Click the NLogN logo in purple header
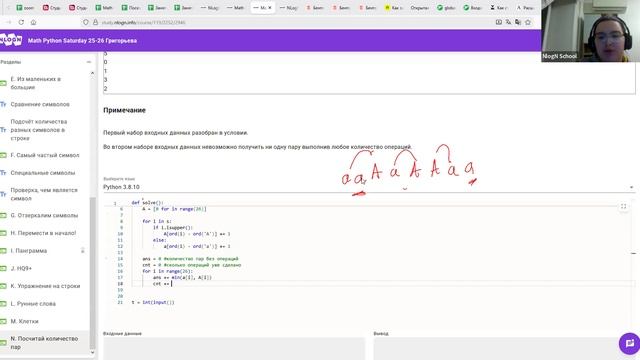Screen dimensions: 640x360 11,40
